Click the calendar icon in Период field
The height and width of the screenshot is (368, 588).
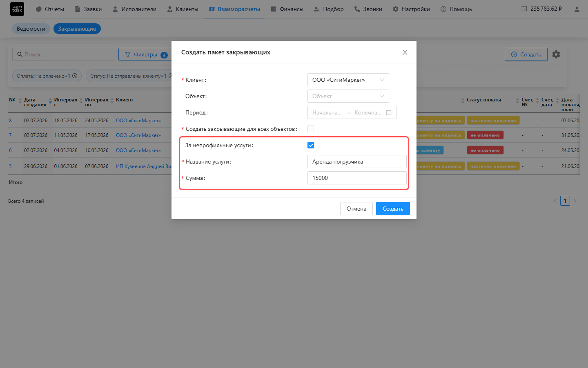[389, 112]
